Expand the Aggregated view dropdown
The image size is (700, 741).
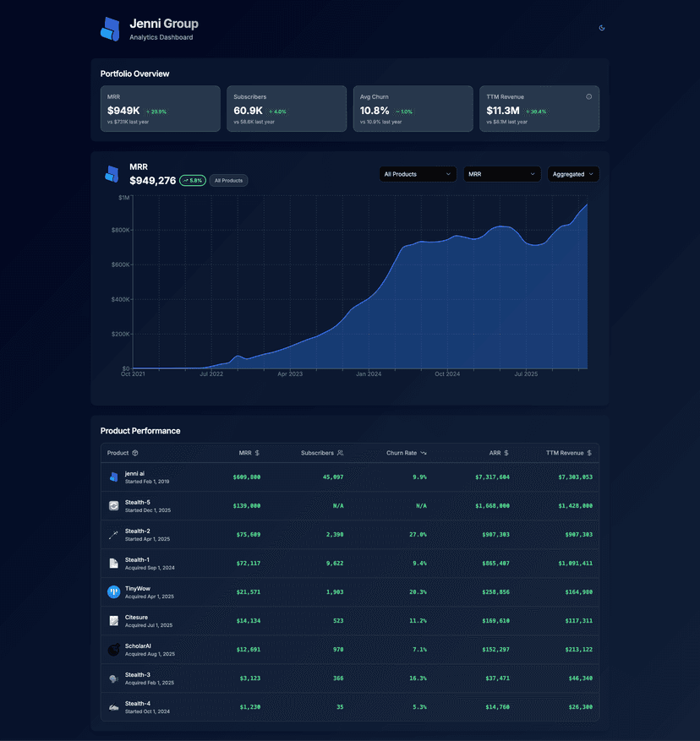tap(573, 174)
